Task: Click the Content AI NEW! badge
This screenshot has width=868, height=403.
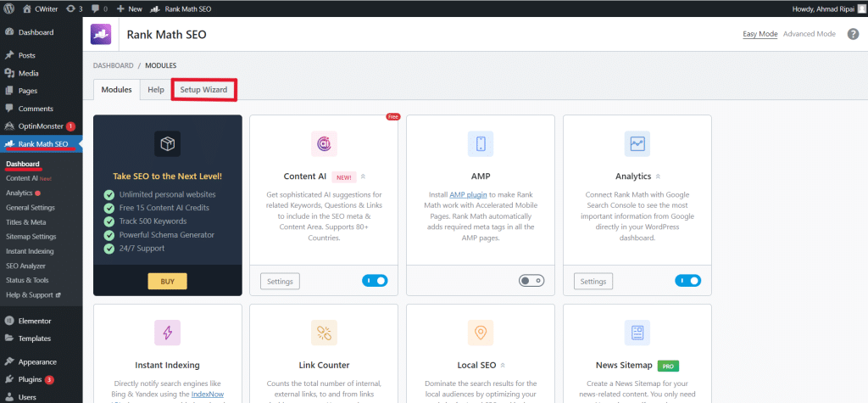Action: point(344,176)
